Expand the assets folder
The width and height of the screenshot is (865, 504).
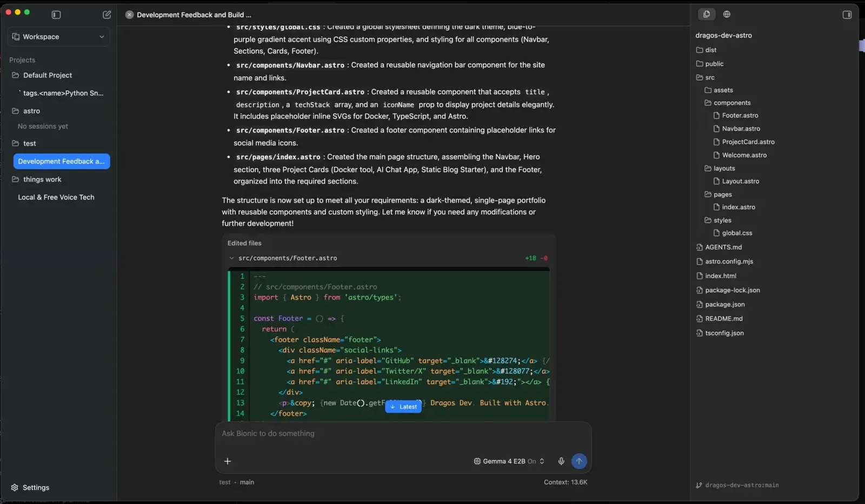tap(719, 90)
